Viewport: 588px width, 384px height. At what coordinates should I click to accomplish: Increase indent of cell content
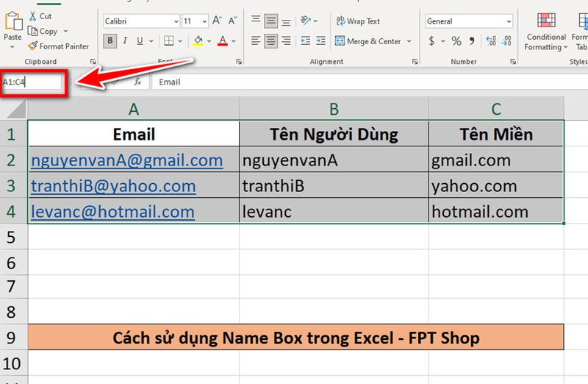coord(320,41)
